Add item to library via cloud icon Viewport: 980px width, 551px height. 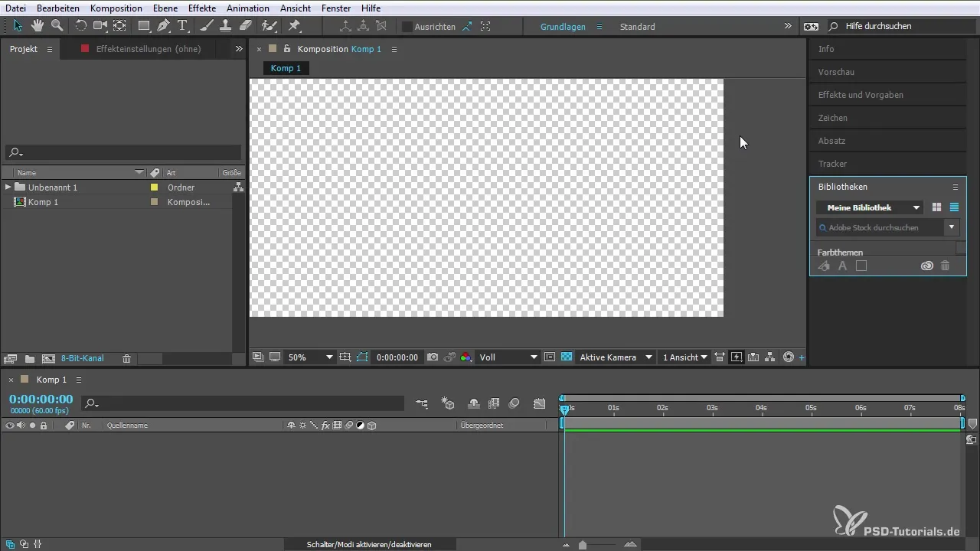click(926, 266)
